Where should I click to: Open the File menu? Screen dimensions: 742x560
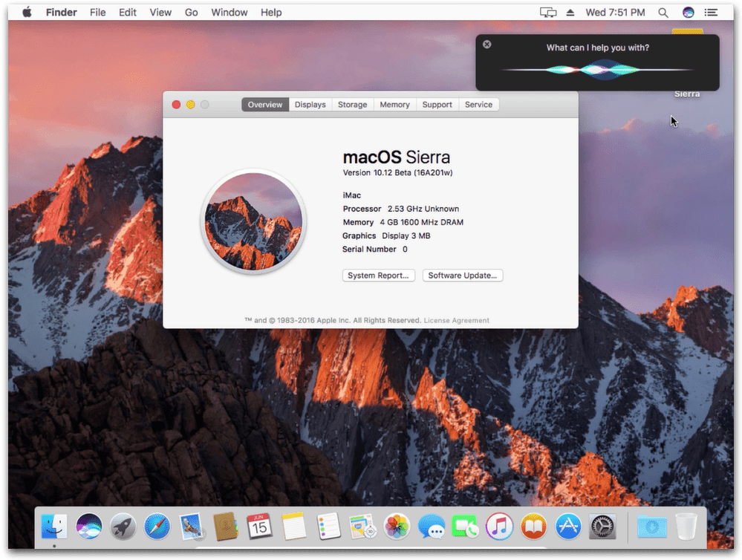point(97,13)
